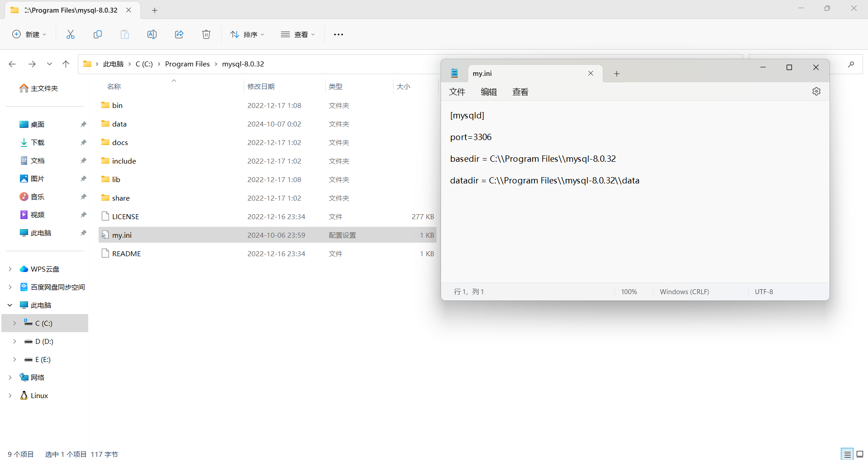Viewport: 868px width, 460px height.
Task: Open the 排序 sorting dropdown
Action: (247, 34)
